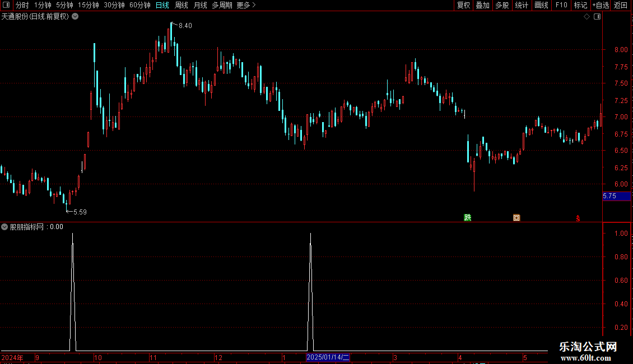
Task: Click the 股朋指标网 : 0.00 indicator label
Action: coord(36,227)
